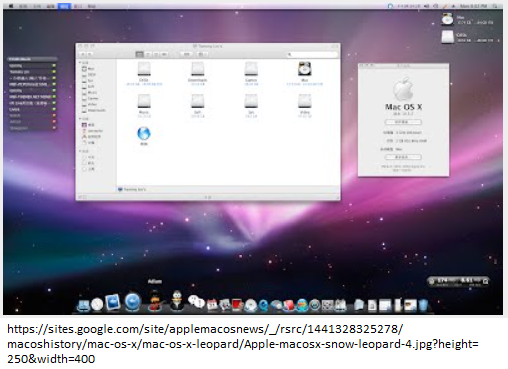
Task: Click the highlighted blue menu in the menu bar
Action: pos(64,6)
